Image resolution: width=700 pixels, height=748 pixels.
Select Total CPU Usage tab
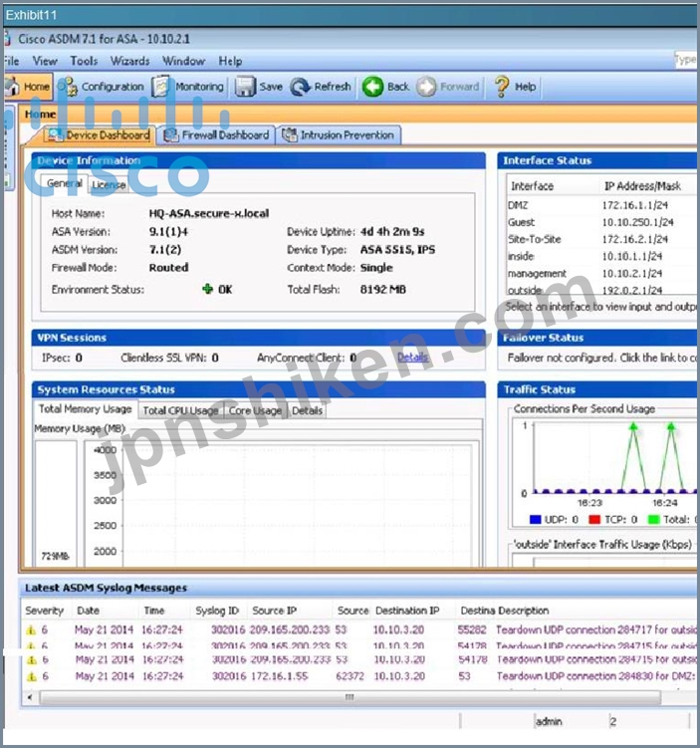(180, 410)
